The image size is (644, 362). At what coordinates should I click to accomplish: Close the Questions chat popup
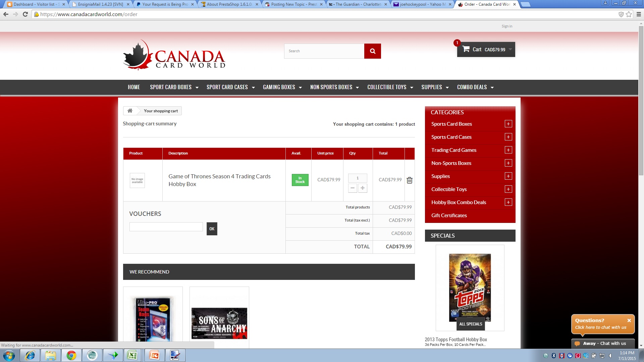(629, 320)
